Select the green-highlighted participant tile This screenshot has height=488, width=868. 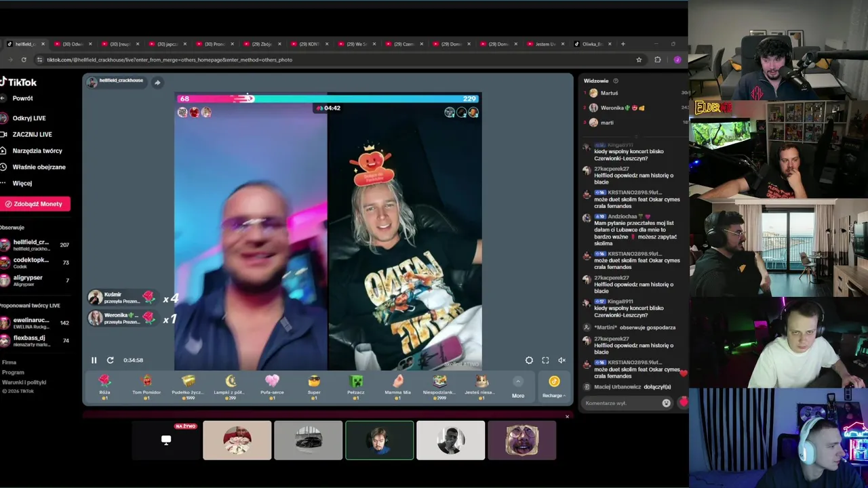click(x=380, y=440)
